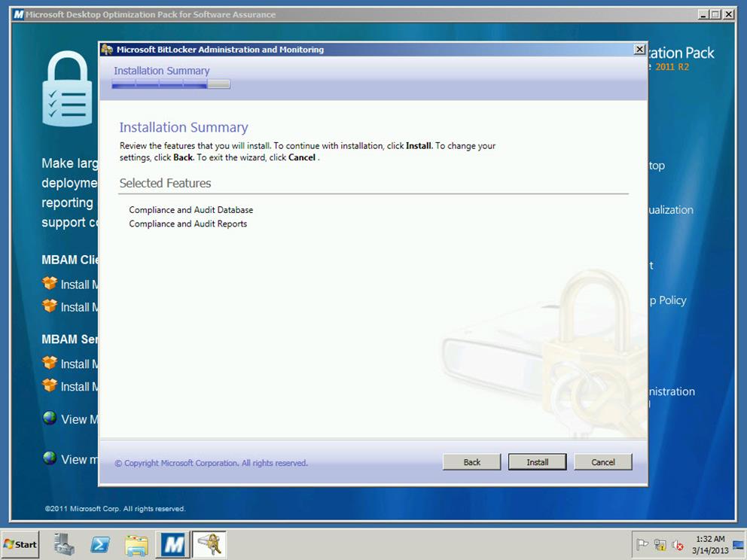
Task: Select the Compliance and Audit Database feature text
Action: point(191,209)
